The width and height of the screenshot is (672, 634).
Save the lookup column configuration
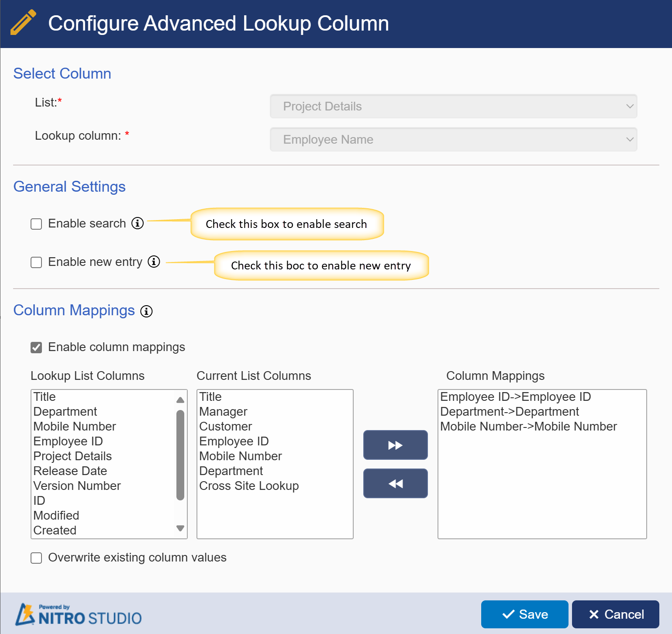525,614
